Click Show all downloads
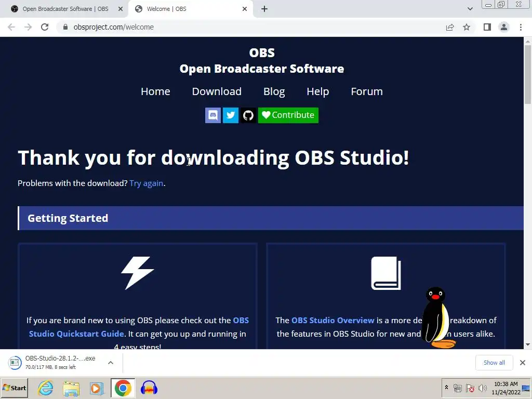This screenshot has width=532, height=399. 494,363
